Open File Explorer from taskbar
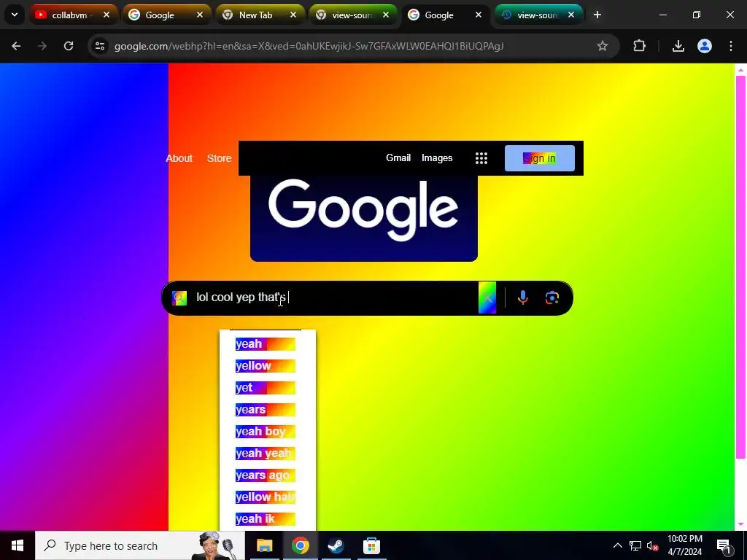Screen dimensions: 747x560 coord(264,545)
